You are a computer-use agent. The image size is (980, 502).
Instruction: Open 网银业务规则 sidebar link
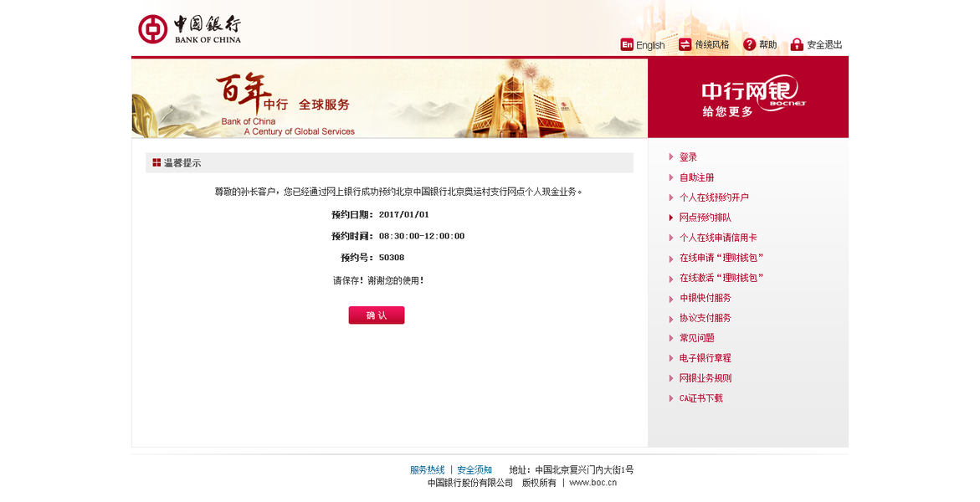pos(705,377)
